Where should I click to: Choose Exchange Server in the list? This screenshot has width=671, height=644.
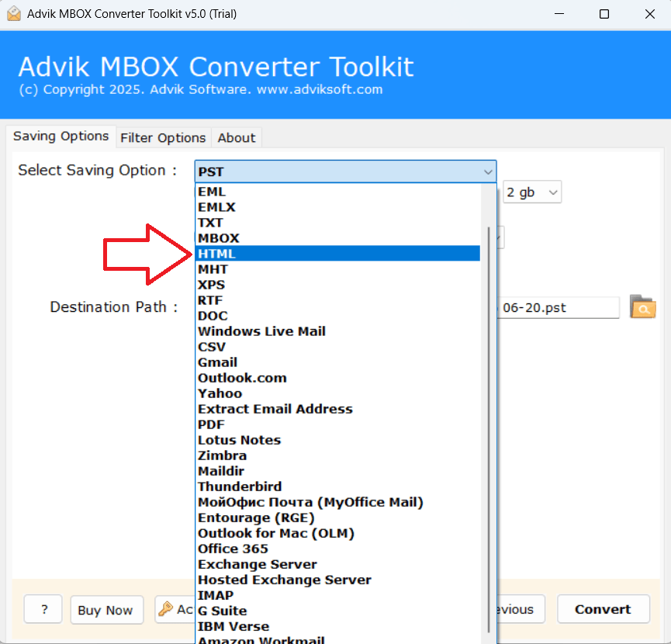[x=337, y=564]
